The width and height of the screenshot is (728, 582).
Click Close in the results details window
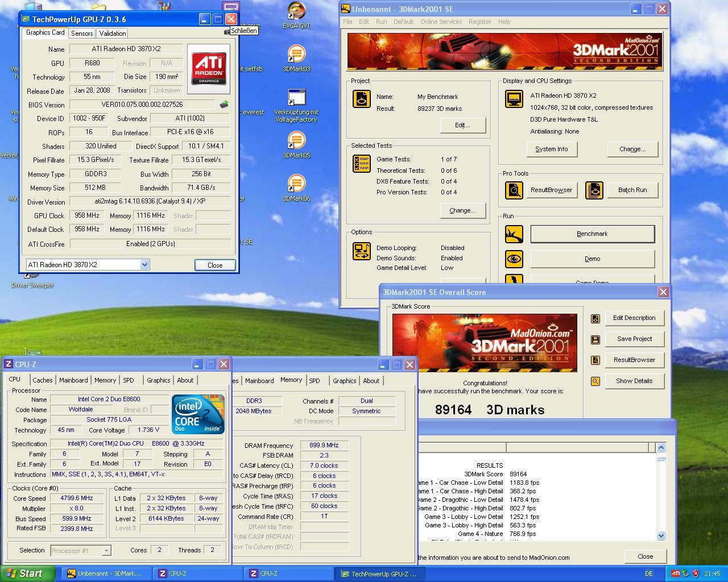(645, 556)
